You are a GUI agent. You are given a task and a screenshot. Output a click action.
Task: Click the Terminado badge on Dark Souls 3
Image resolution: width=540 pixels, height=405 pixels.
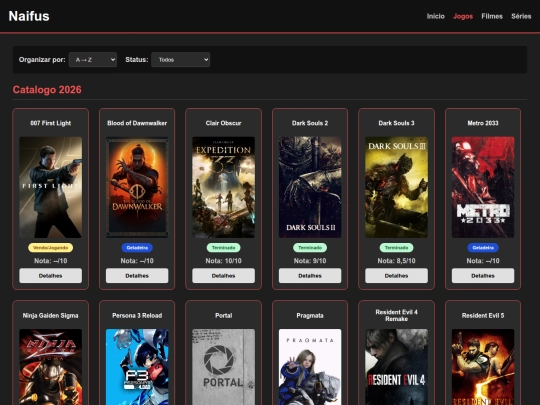point(396,248)
